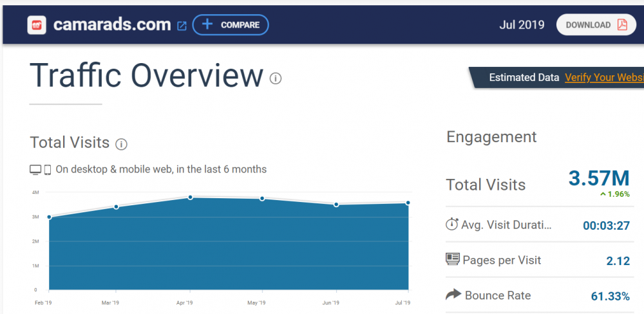Image resolution: width=644 pixels, height=314 pixels.
Task: Click the camarads.com domain name in header
Action: 113,25
